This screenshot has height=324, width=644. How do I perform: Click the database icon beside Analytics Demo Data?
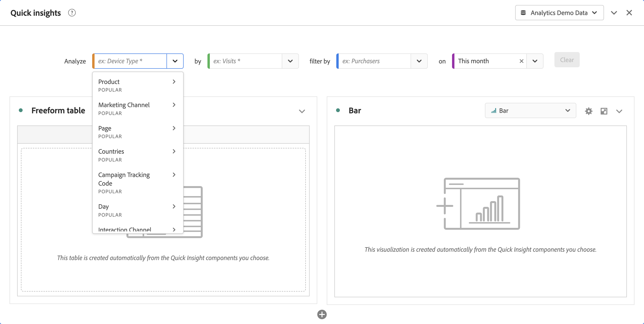click(x=523, y=12)
